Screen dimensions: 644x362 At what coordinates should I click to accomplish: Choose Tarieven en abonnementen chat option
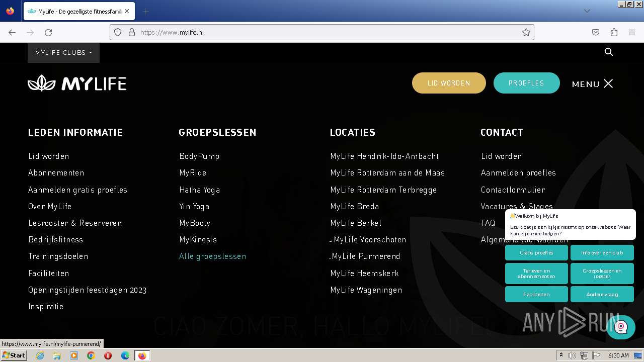tap(536, 274)
